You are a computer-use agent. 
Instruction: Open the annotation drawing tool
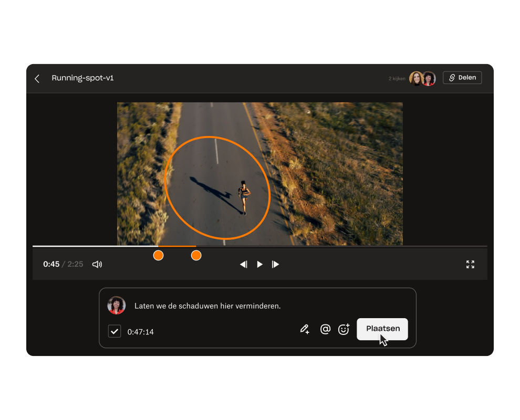click(x=305, y=329)
